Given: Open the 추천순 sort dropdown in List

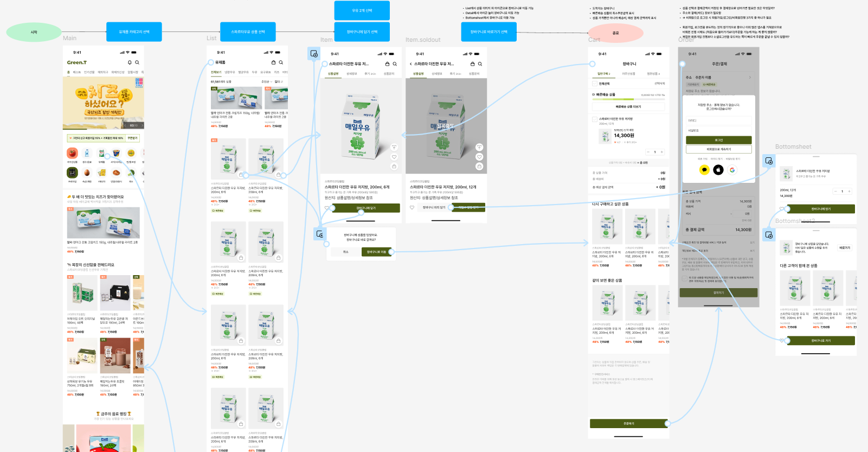Looking at the screenshot, I should (266, 82).
